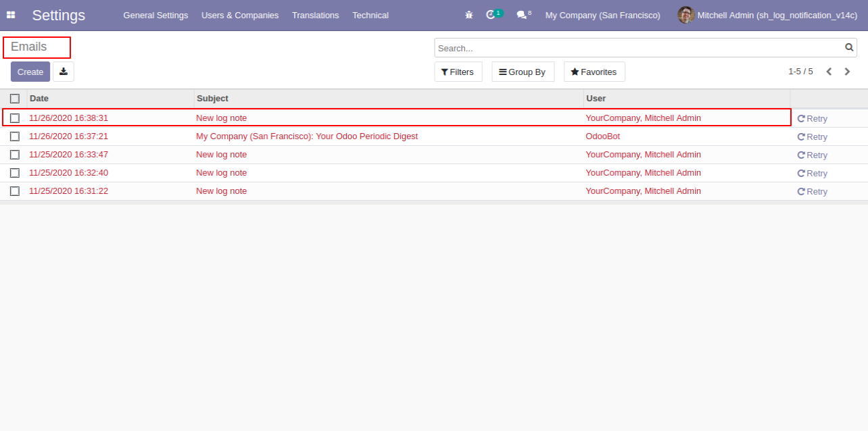Check the 11/25/2020 16:31:22 row checkbox
This screenshot has width=868, height=431.
click(x=15, y=191)
